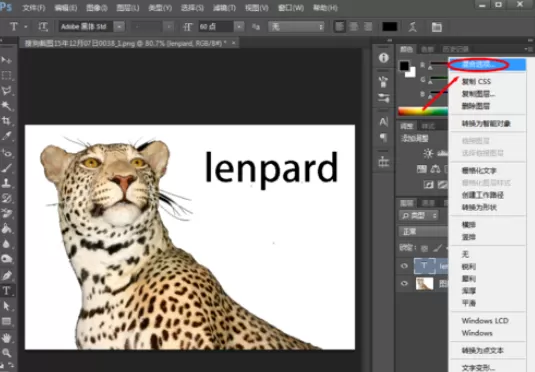This screenshot has width=535, height=372.
Task: Select the Blur tool
Action: 6,244
